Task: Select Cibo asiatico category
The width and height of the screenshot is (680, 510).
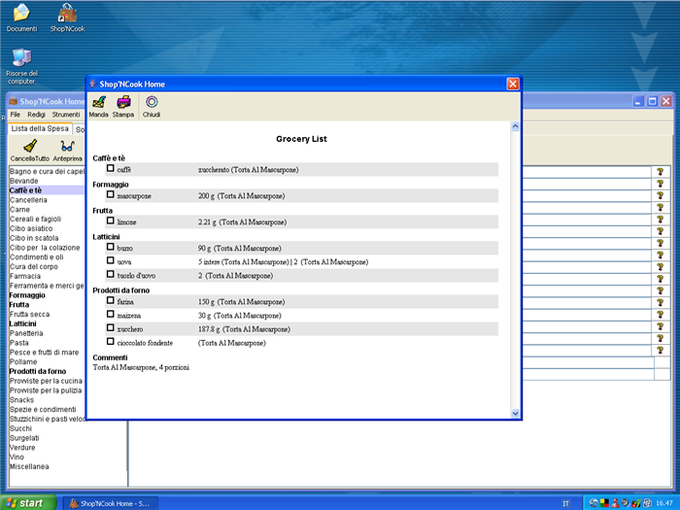Action: tap(31, 229)
